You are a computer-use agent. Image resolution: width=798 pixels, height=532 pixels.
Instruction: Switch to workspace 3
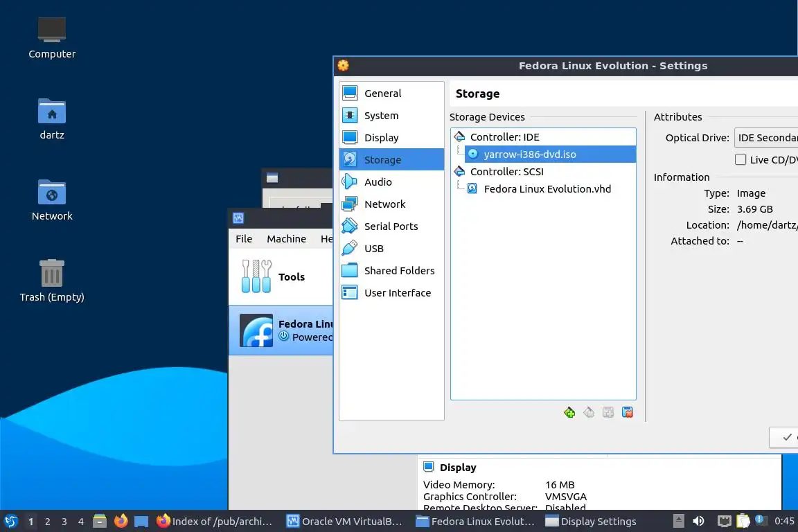coord(64,522)
